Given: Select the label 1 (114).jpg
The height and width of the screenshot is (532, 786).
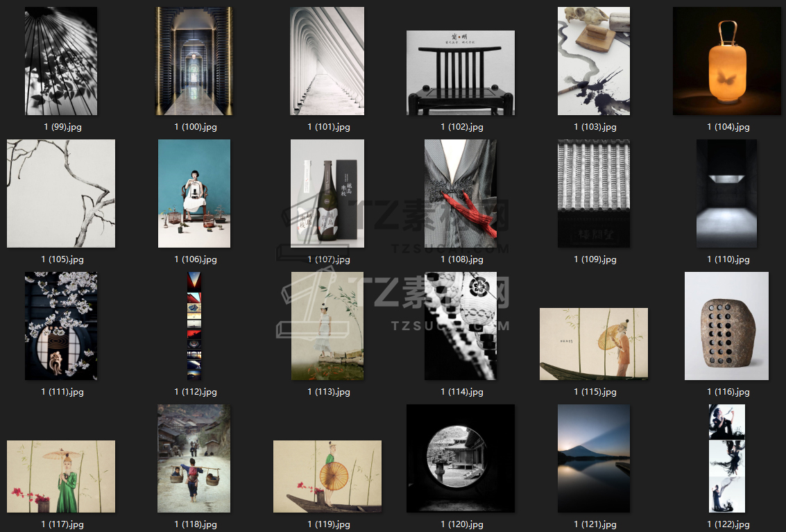Looking at the screenshot, I should click(x=462, y=392).
